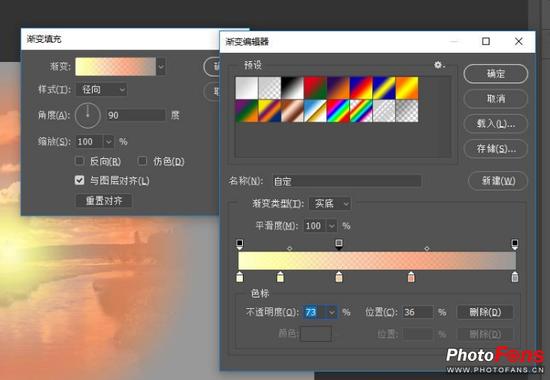Click the 位置 position field showing 36

tap(417, 312)
